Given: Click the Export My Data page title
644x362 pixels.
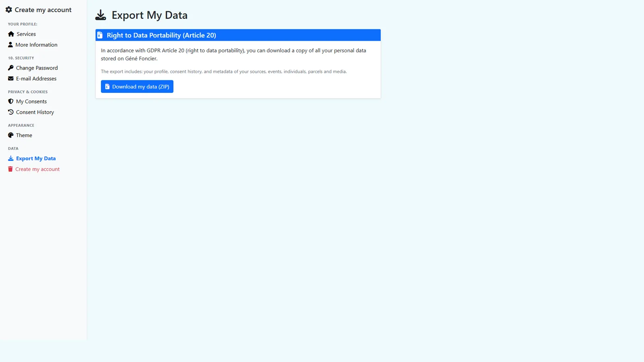Looking at the screenshot, I should (x=150, y=15).
